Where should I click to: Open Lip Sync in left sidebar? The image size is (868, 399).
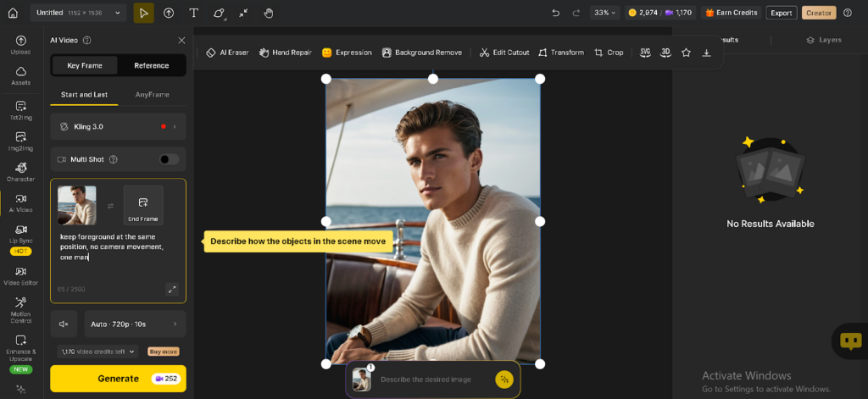click(20, 235)
